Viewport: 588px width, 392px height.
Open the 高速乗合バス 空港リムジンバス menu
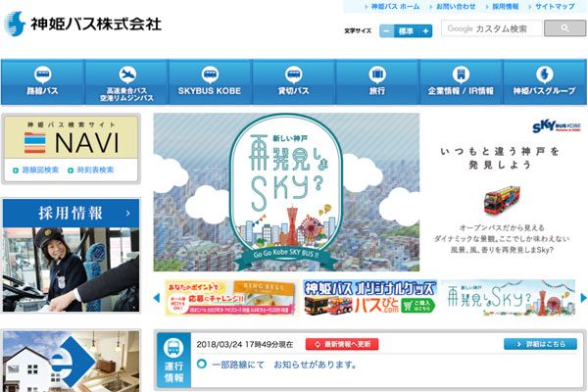(126, 81)
